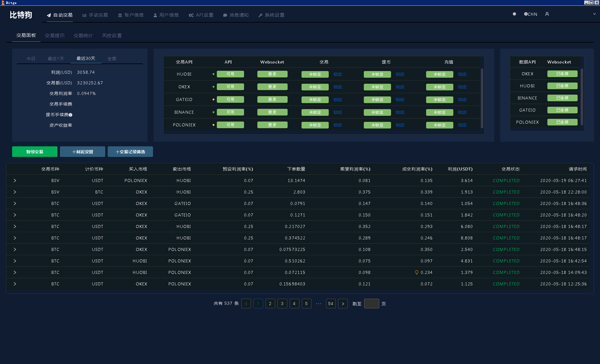This screenshot has height=364, width=600.
Task: Open the 手动交易 chart nav item
Action: point(95,15)
